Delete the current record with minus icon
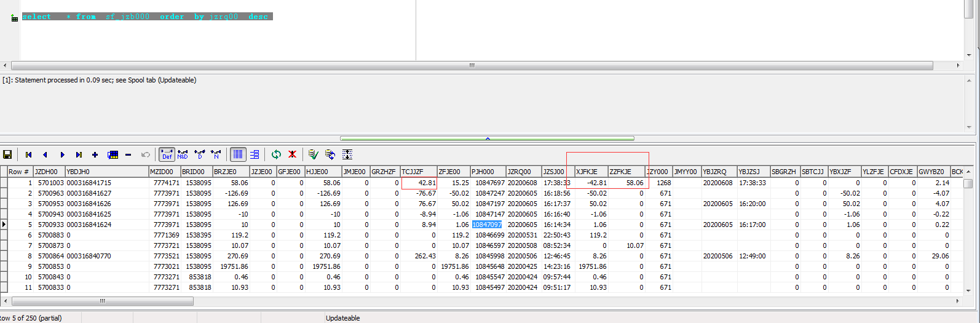The image size is (980, 323). click(x=128, y=154)
